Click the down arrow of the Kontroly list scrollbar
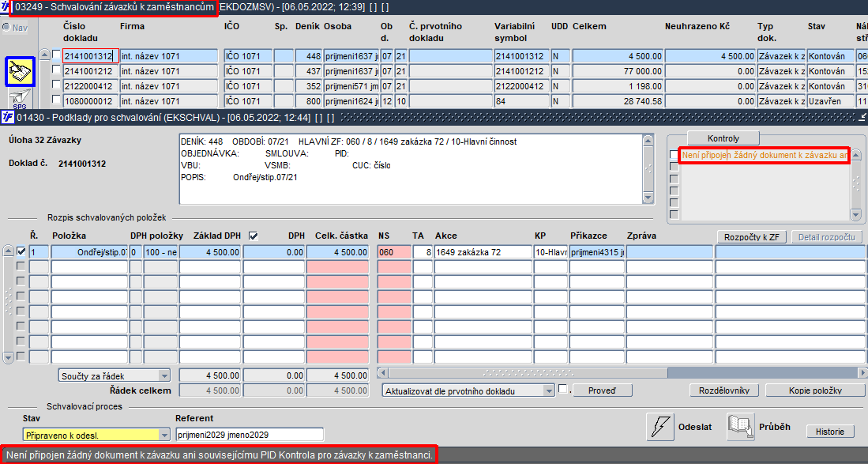 (x=856, y=215)
